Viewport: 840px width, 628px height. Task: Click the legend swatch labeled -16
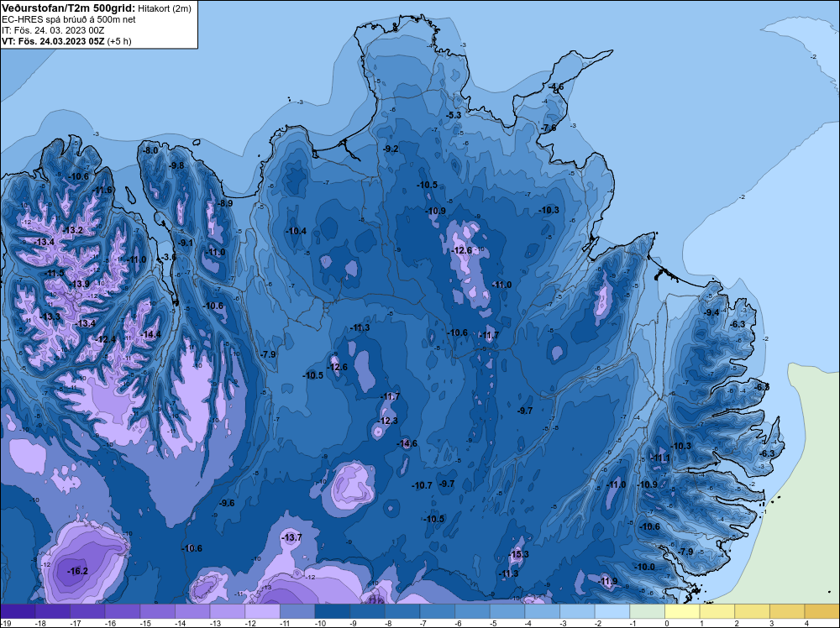[x=122, y=611]
